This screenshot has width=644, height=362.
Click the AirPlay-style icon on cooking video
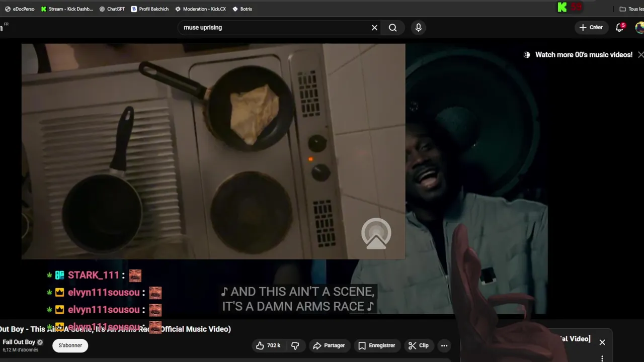[376, 234]
